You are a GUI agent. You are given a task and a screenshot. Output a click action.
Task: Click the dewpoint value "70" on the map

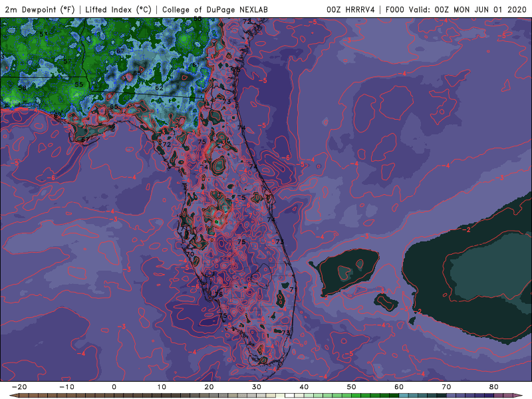coord(190,254)
